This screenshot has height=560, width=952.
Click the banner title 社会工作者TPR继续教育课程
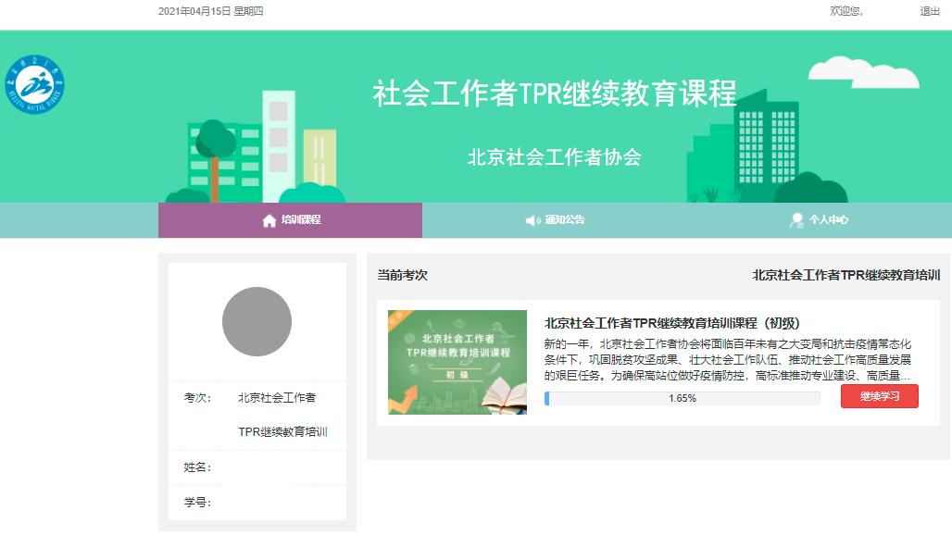click(555, 93)
